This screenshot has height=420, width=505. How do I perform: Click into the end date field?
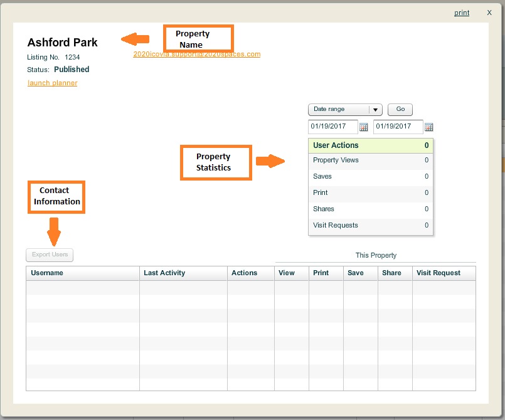coord(398,127)
